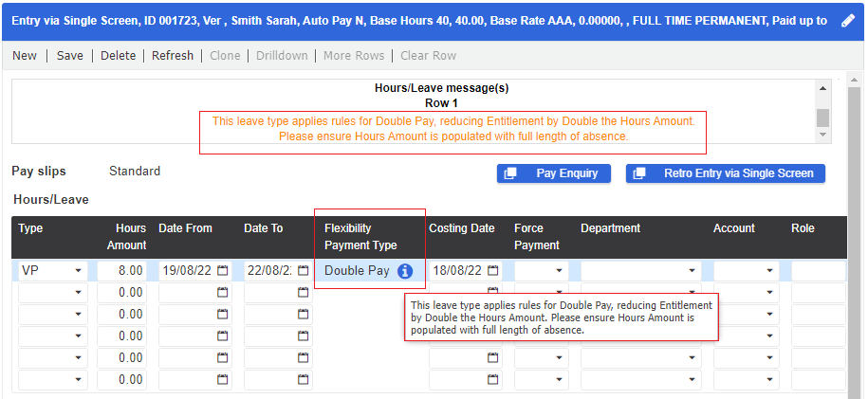Open the Costing Date calendar icon for 18/08/22
The width and height of the screenshot is (868, 399).
pos(492,271)
